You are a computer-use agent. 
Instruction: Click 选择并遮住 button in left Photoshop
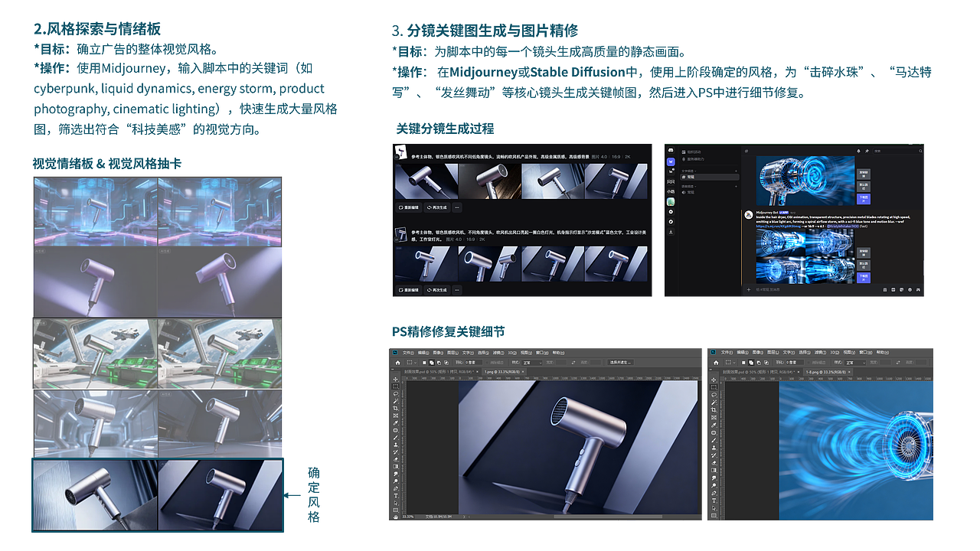(x=621, y=363)
